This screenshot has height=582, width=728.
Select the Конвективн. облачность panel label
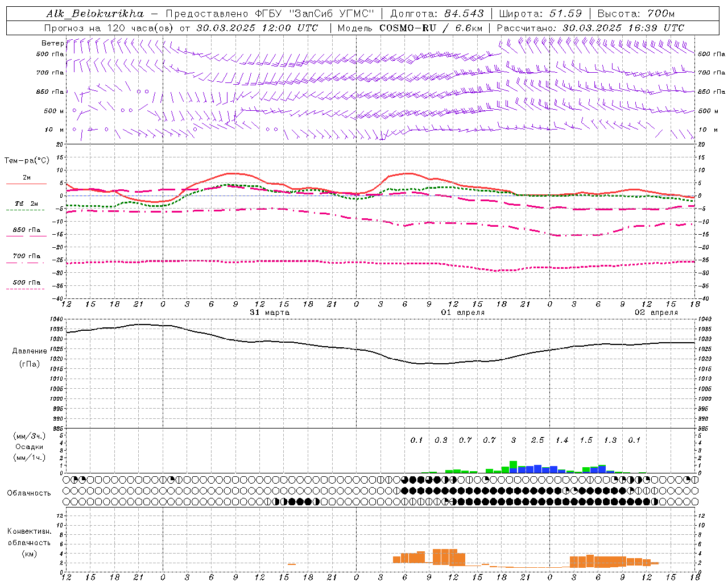coord(30,542)
